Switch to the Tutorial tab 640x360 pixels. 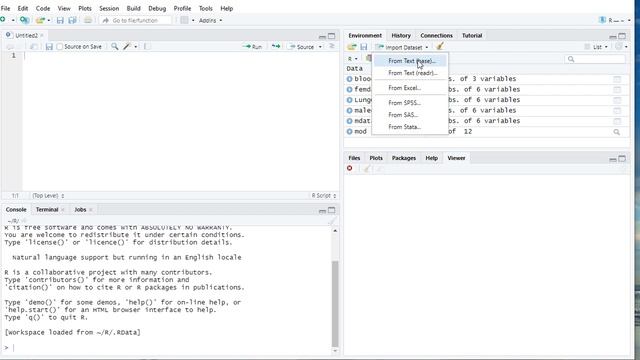tap(472, 36)
